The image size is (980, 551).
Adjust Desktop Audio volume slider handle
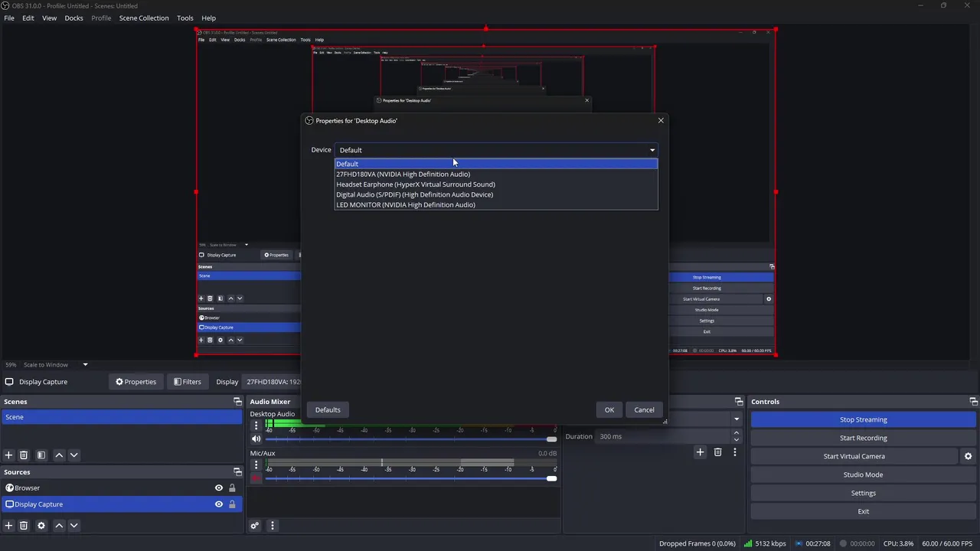pos(551,439)
